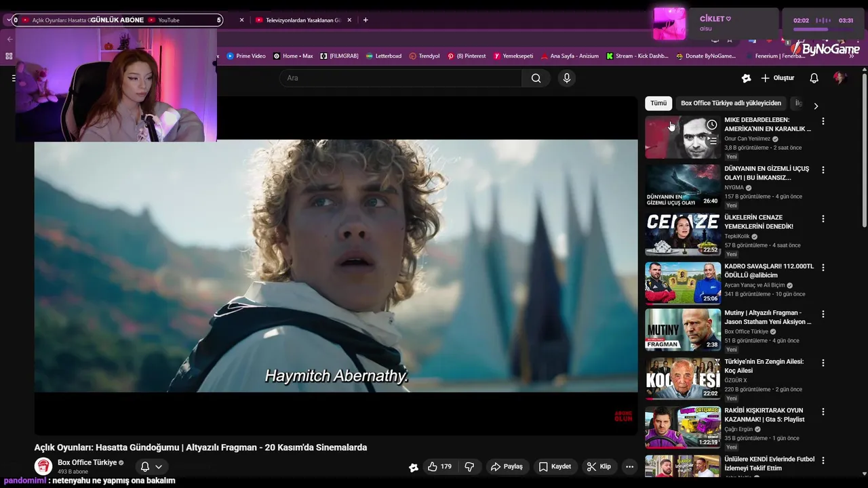Screen dimensions: 868x488
Task: Open options for MIKE DEBARDELEBEN video
Action: pos(823,121)
